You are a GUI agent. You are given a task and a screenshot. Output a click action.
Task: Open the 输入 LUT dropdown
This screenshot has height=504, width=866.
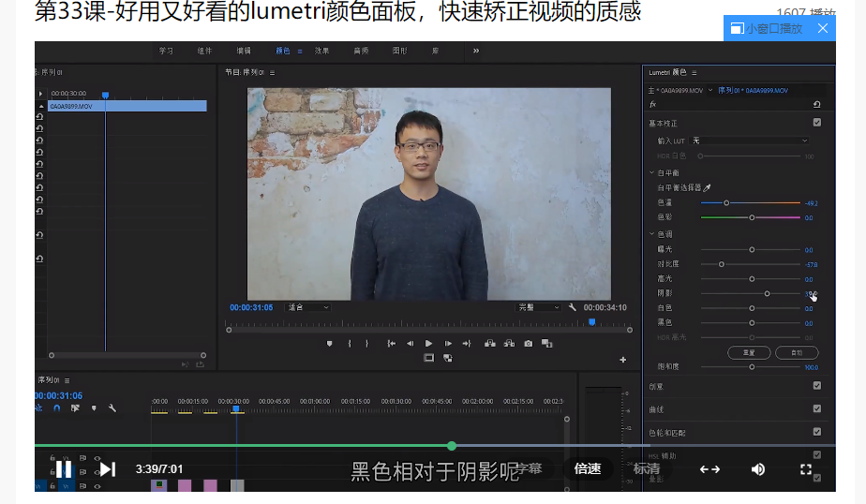pos(750,141)
